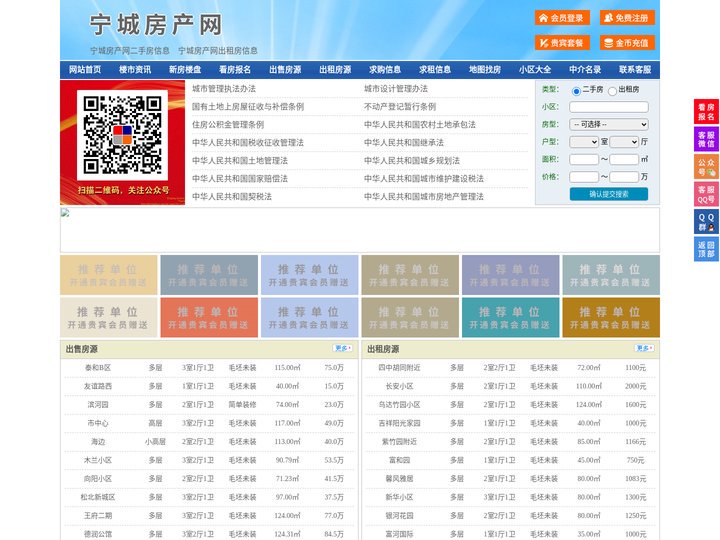Click the maximum 面积 input field
Viewport: 720px width, 540px height.
point(624,159)
